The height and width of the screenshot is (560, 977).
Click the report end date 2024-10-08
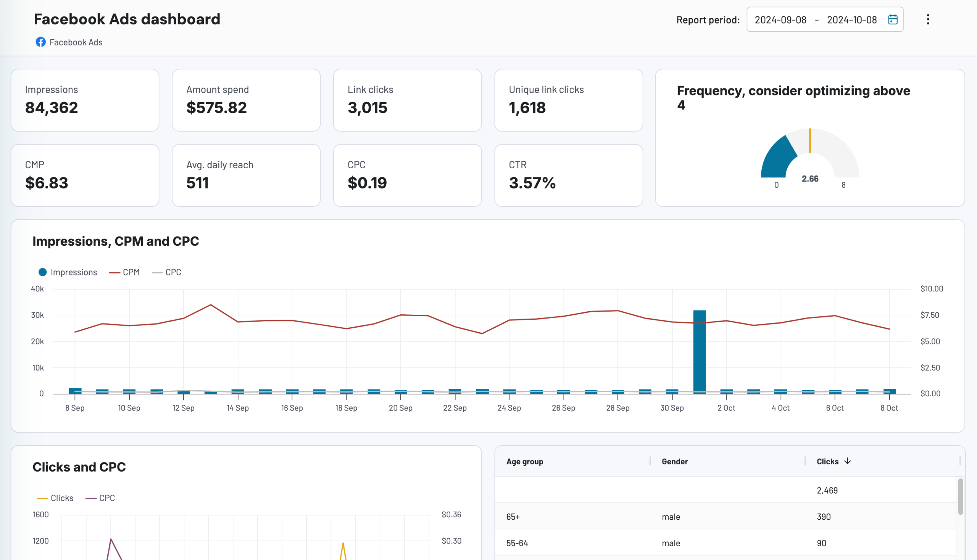point(852,19)
